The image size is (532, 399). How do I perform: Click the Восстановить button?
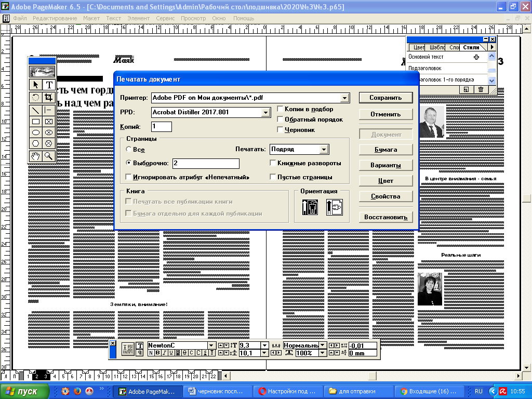[386, 217]
